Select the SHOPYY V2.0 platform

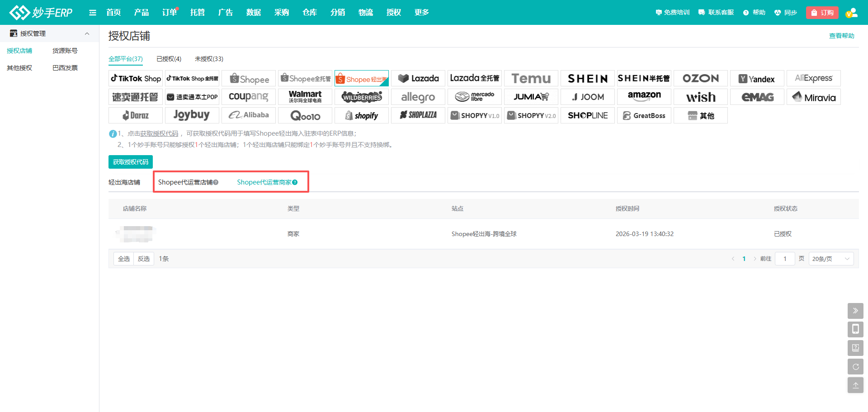click(x=531, y=115)
